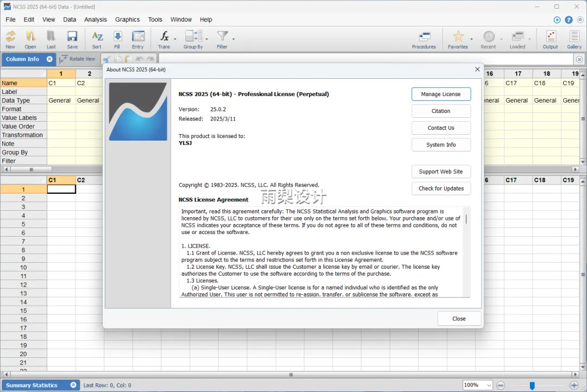Open the Output window icon
Viewport: 587px width, 392px height.
tap(550, 39)
